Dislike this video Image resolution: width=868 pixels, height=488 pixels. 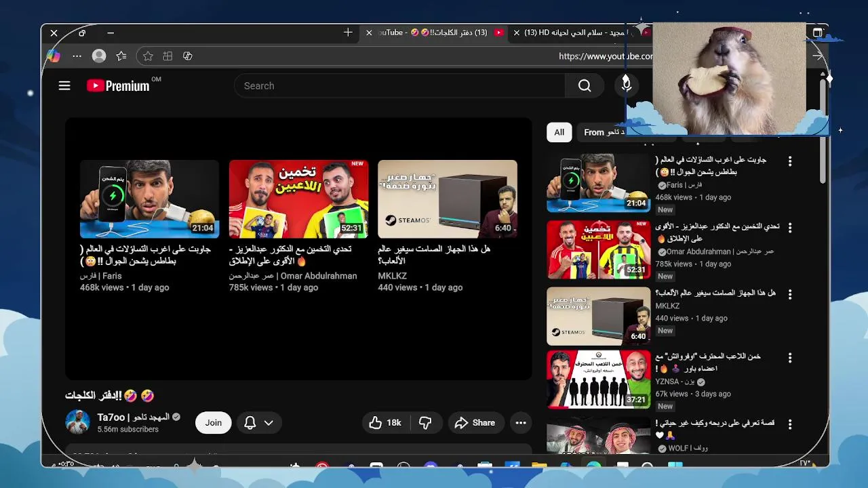[x=425, y=423]
